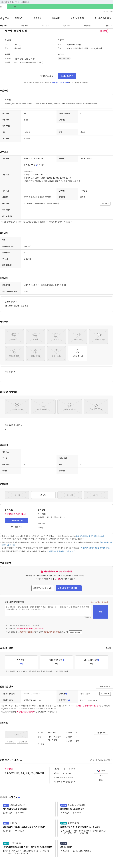Jump to the 우대사항 section tab

(x=45, y=26)
